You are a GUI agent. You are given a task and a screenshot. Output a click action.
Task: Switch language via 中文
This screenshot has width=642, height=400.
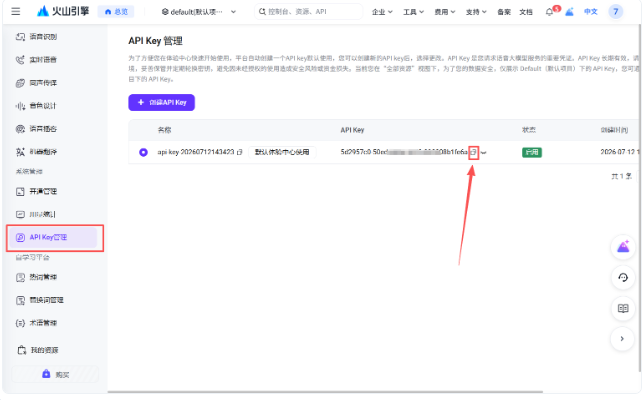pyautogui.click(x=590, y=12)
